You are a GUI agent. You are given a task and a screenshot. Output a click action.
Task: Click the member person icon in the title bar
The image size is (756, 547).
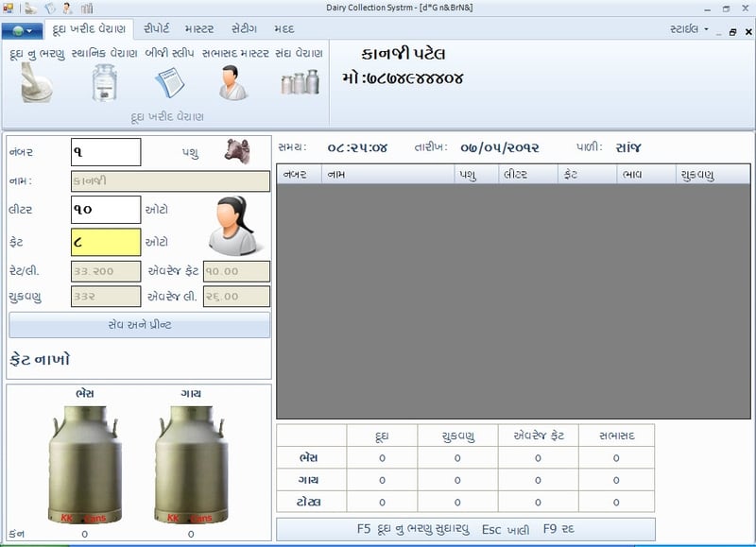pos(67,9)
